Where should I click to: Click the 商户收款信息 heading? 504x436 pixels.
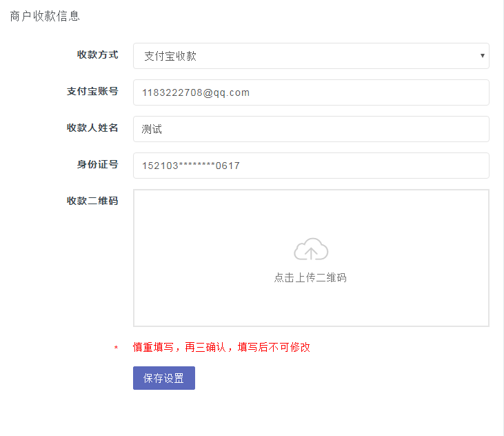45,16
